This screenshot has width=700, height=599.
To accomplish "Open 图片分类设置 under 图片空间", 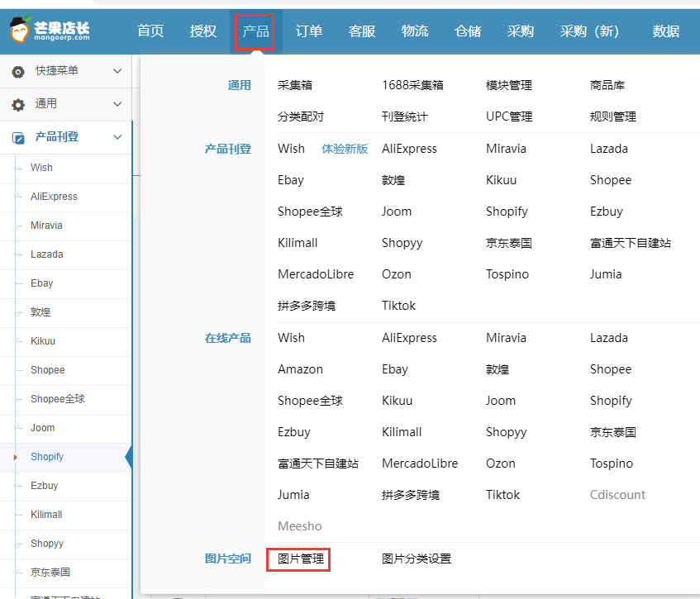I will tap(417, 559).
